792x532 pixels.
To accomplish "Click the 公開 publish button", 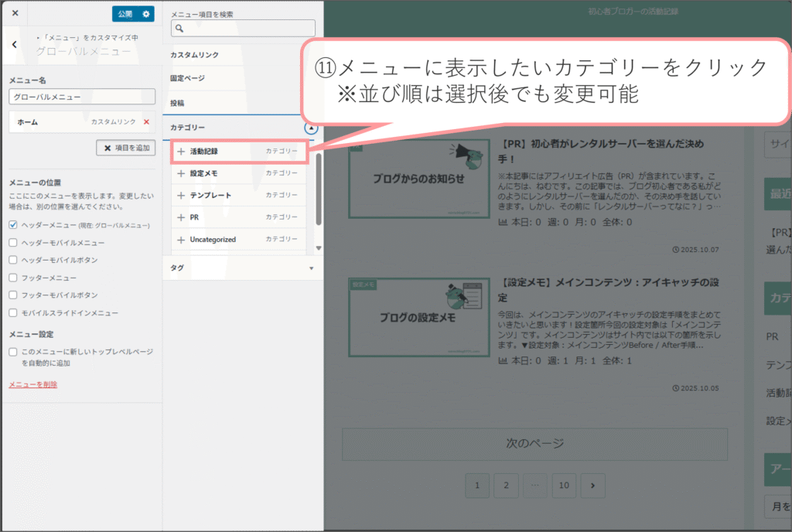I will [125, 14].
